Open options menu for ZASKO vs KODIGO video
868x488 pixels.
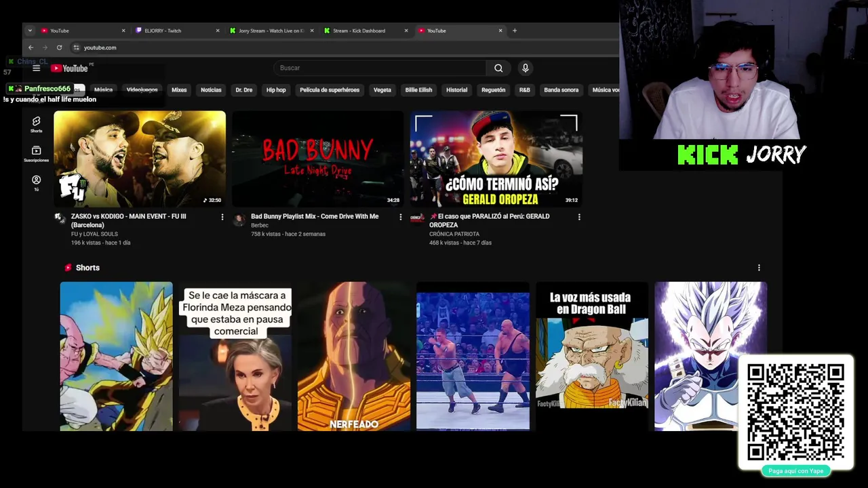click(x=222, y=217)
